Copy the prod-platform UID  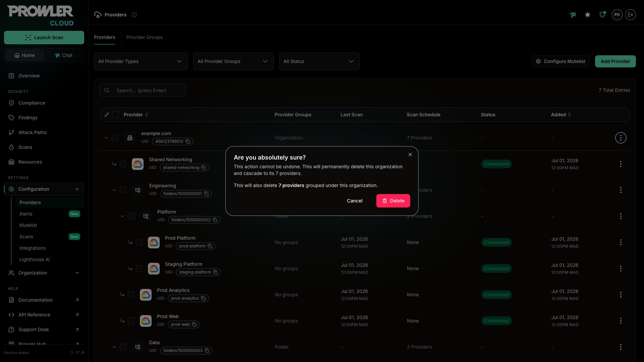210,246
